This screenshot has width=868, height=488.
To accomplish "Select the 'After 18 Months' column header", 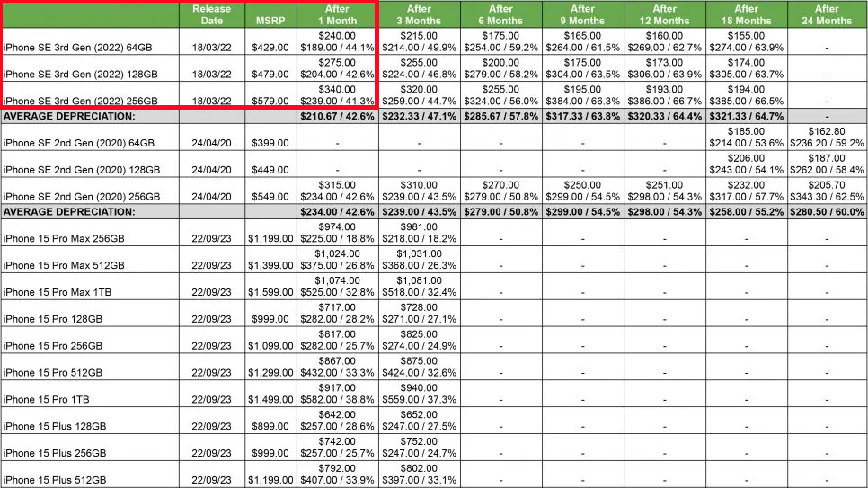I will tap(746, 15).
